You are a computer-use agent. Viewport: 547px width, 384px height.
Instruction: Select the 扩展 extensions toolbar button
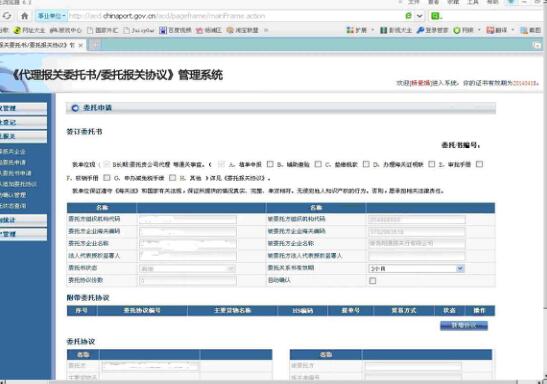(357, 30)
